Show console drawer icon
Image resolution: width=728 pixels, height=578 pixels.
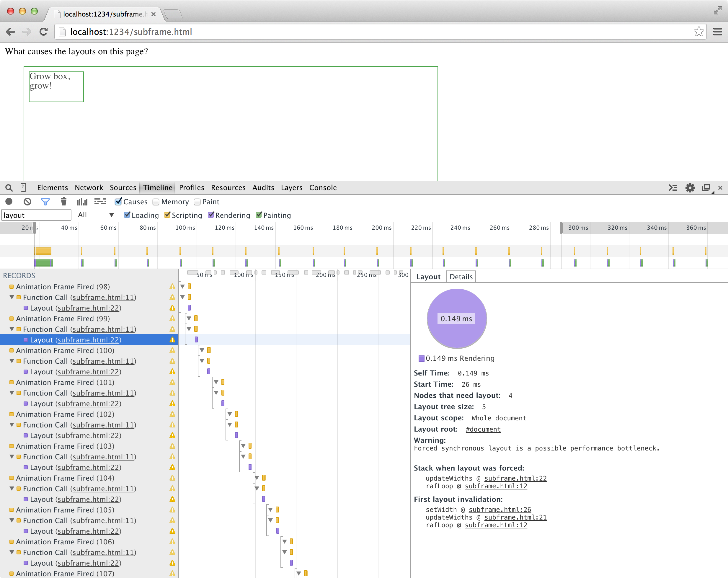(x=672, y=188)
